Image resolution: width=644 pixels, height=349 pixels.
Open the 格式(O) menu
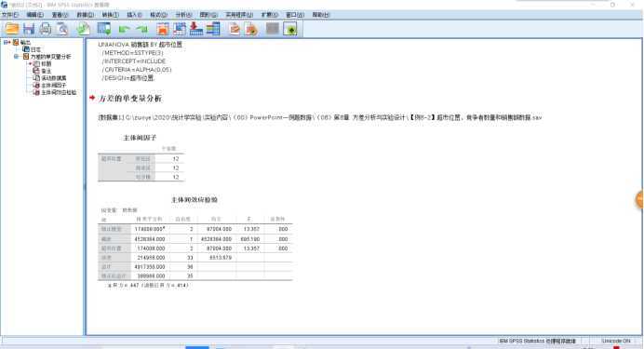coord(158,15)
